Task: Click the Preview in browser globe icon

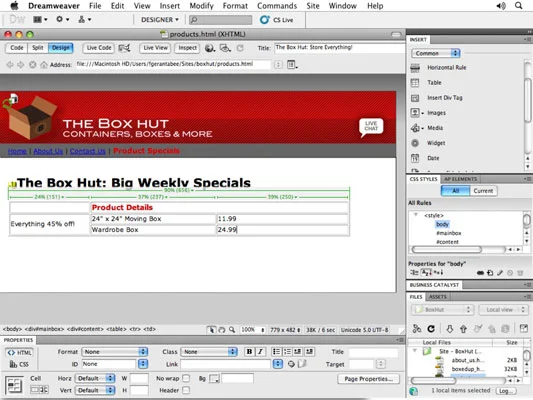Action: click(x=210, y=48)
